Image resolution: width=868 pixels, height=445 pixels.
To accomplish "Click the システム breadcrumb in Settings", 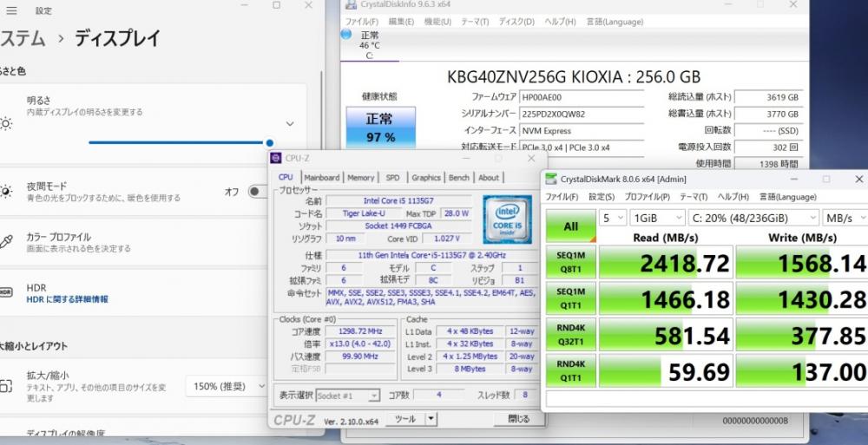I will [23, 38].
